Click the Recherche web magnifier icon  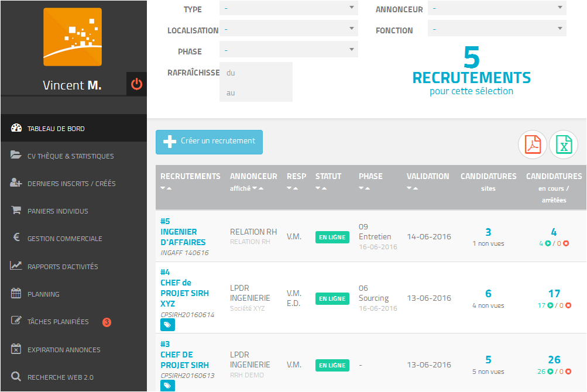(x=16, y=376)
